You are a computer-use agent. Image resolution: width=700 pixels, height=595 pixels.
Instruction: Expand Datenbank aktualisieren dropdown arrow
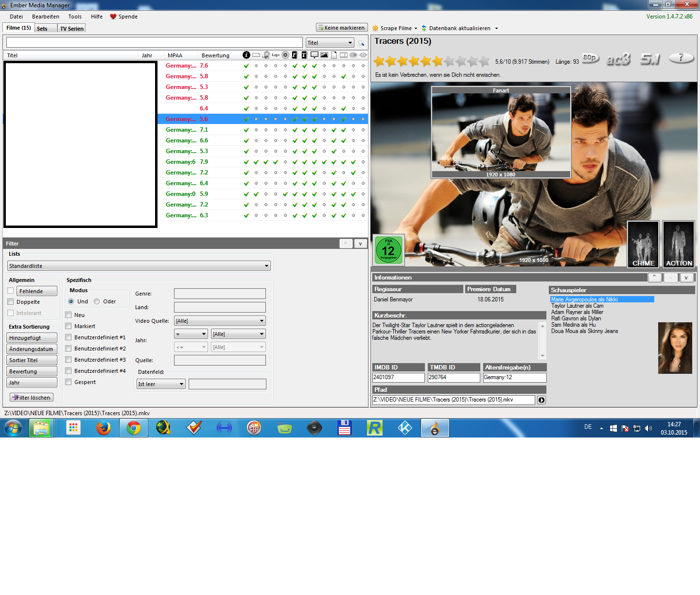click(x=496, y=28)
